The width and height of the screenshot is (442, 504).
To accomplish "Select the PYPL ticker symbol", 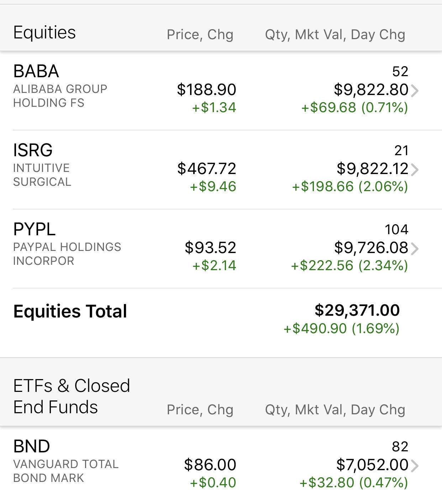I will [35, 229].
